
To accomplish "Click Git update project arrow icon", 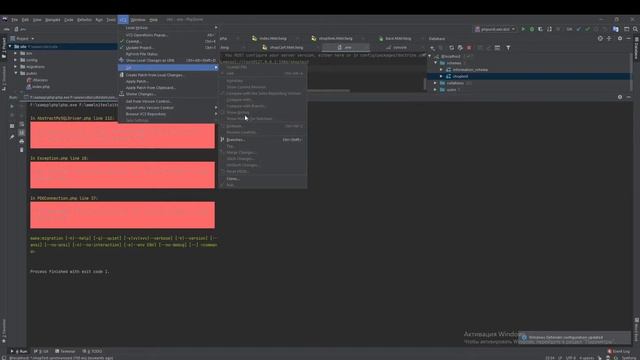I will click(578, 29).
